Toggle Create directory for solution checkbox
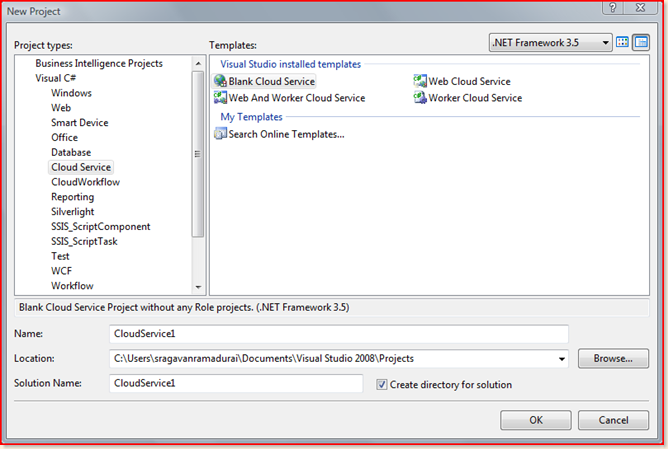The image size is (668, 449). tap(381, 384)
